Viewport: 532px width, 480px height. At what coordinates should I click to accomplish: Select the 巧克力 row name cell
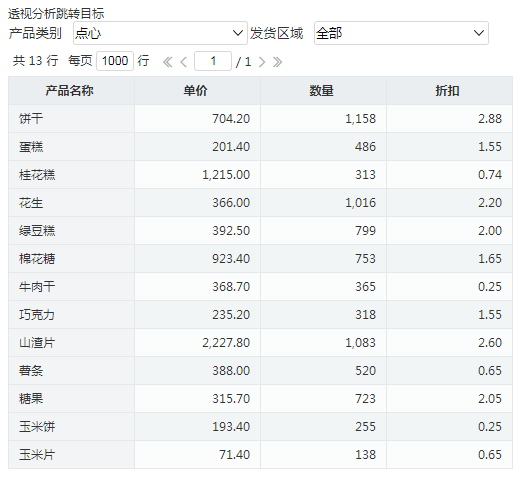[71, 315]
